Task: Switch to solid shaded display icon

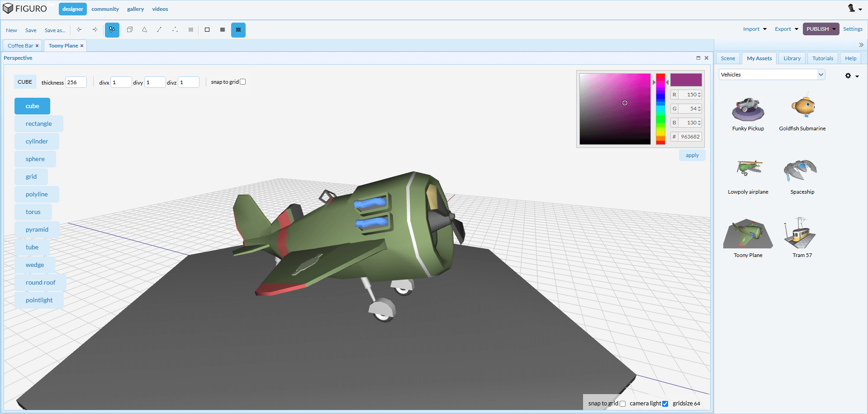Action: click(223, 30)
